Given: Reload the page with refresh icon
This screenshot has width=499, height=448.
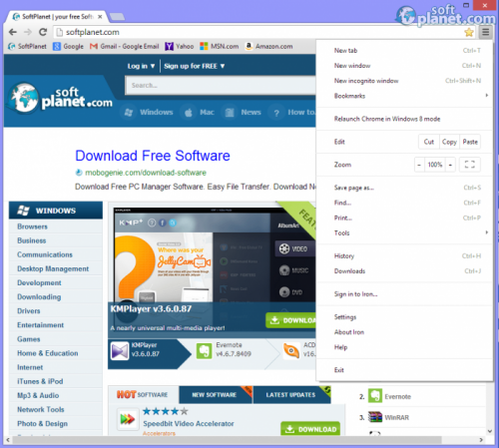Looking at the screenshot, I should pos(43,32).
